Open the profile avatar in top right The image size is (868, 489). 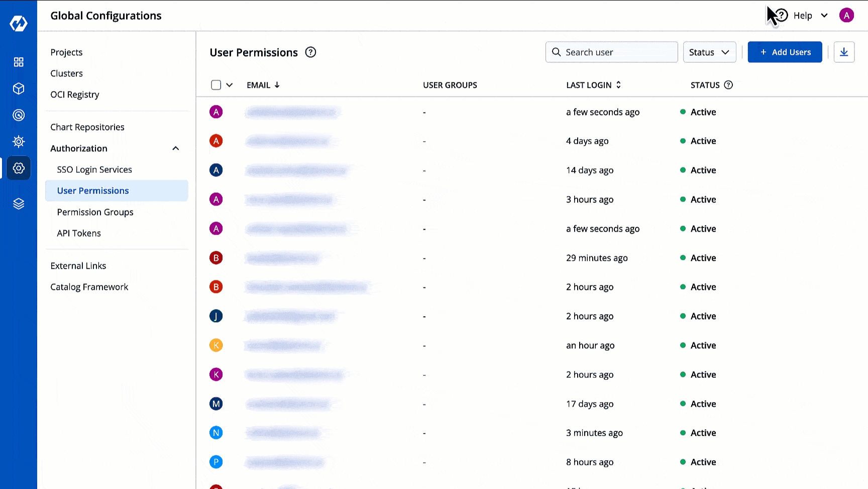(x=846, y=16)
